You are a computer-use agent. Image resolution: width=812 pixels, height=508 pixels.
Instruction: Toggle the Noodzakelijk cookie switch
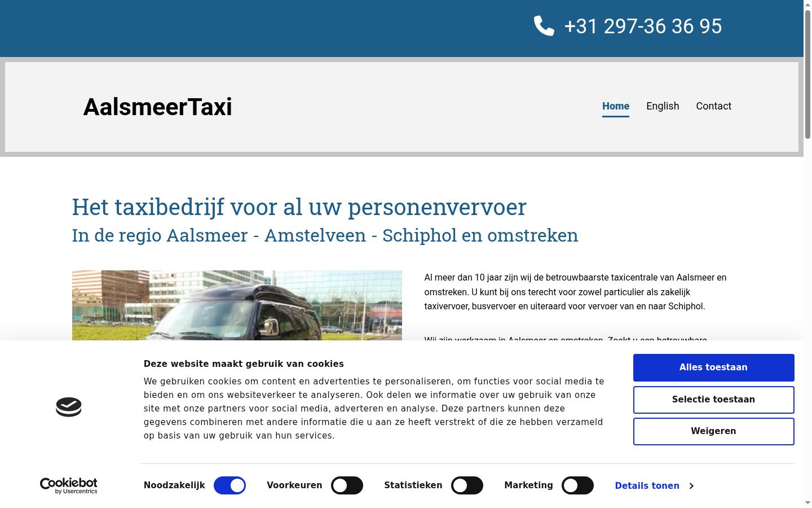tap(230, 485)
